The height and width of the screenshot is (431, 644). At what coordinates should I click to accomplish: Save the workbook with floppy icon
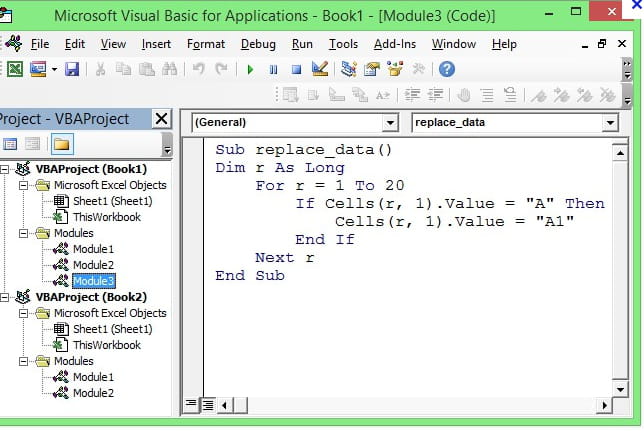coord(72,69)
